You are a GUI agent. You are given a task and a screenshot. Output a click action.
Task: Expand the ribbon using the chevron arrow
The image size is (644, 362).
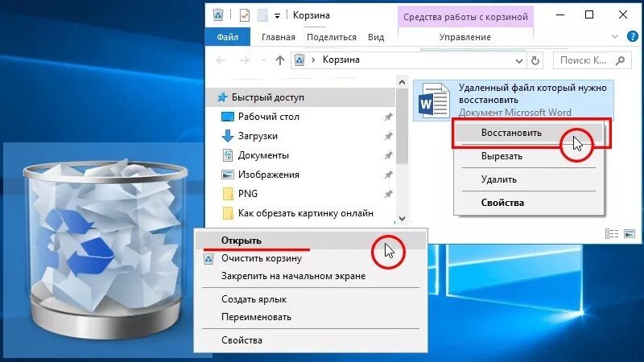pos(615,36)
